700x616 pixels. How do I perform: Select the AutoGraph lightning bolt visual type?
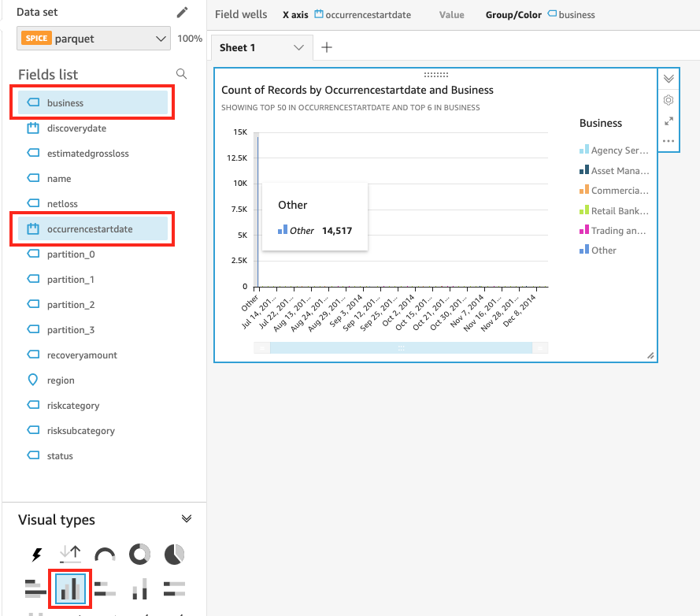pyautogui.click(x=36, y=555)
